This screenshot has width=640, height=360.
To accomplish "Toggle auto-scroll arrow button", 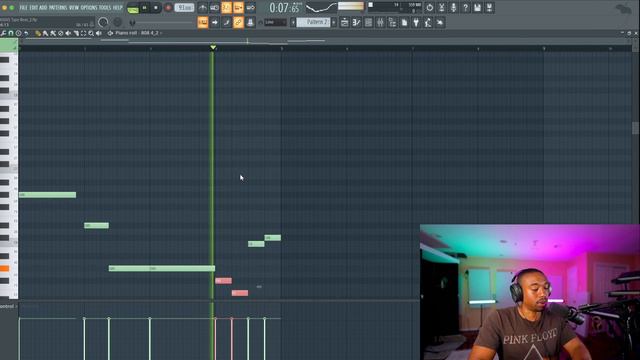I will (215, 22).
